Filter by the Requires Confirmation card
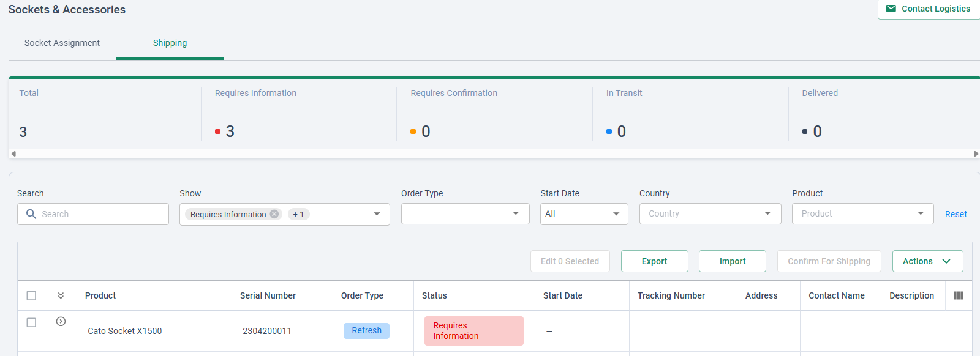This screenshot has width=980, height=356. tap(495, 114)
